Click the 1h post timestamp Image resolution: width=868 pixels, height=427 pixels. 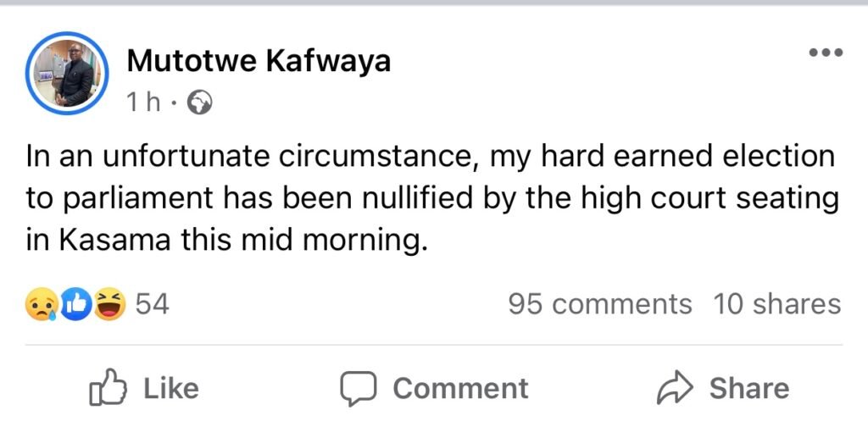(x=142, y=103)
